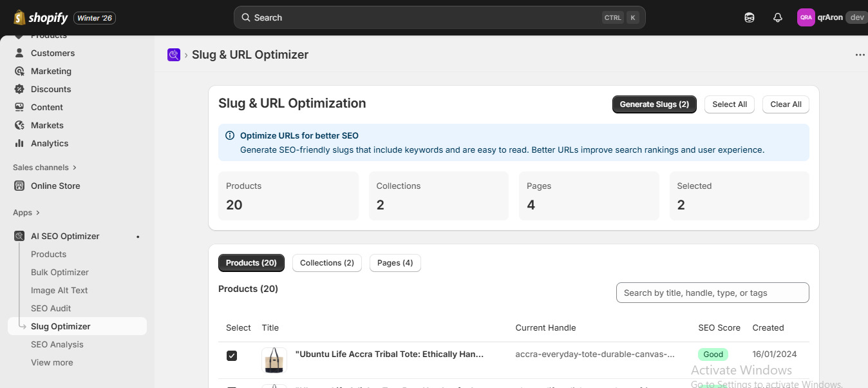Open SEO Audit in the sidebar
This screenshot has width=868, height=388.
51,308
